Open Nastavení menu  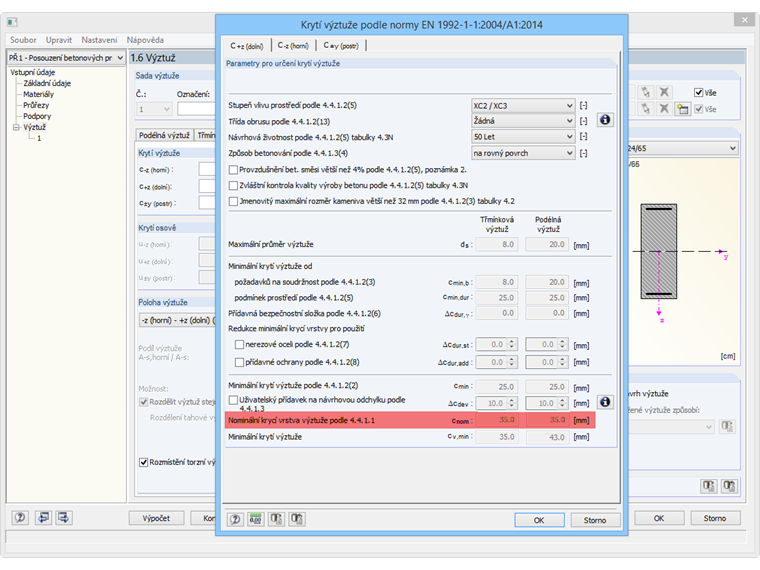[99, 40]
